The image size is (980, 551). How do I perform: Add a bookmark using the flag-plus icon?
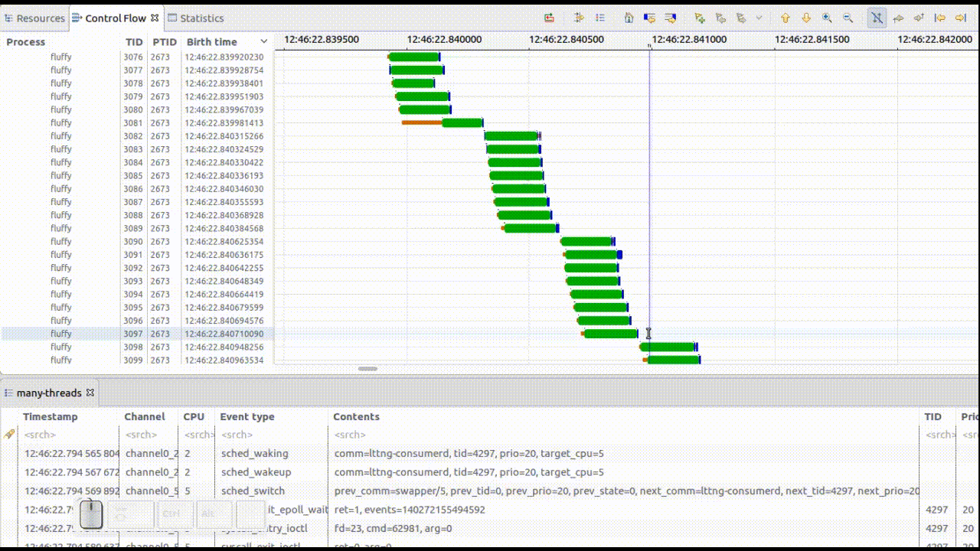pyautogui.click(x=699, y=18)
